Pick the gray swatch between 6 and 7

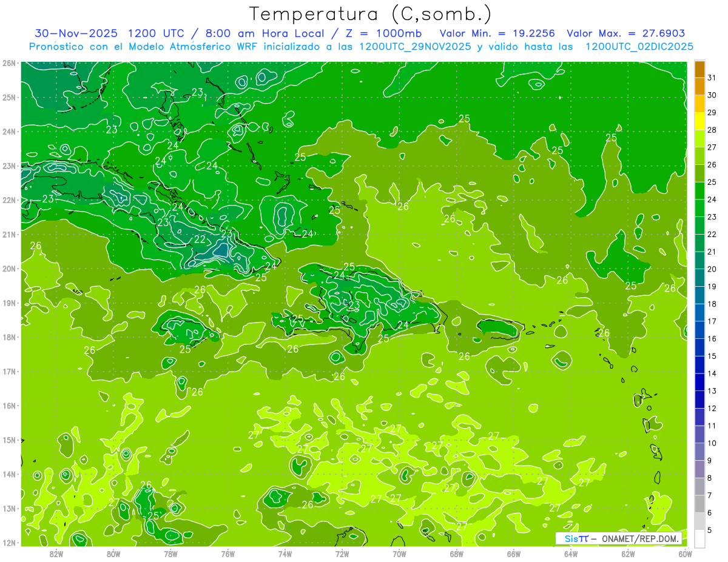699,504
